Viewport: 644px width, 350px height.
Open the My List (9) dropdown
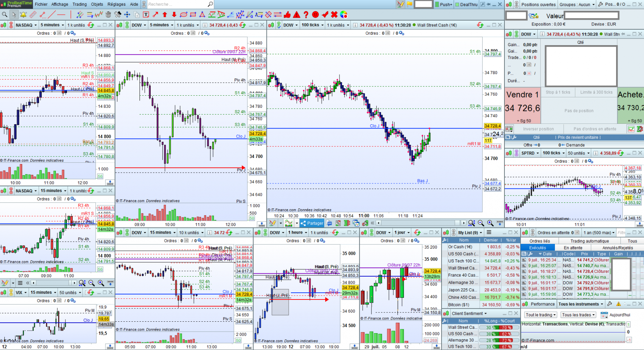tap(470, 232)
